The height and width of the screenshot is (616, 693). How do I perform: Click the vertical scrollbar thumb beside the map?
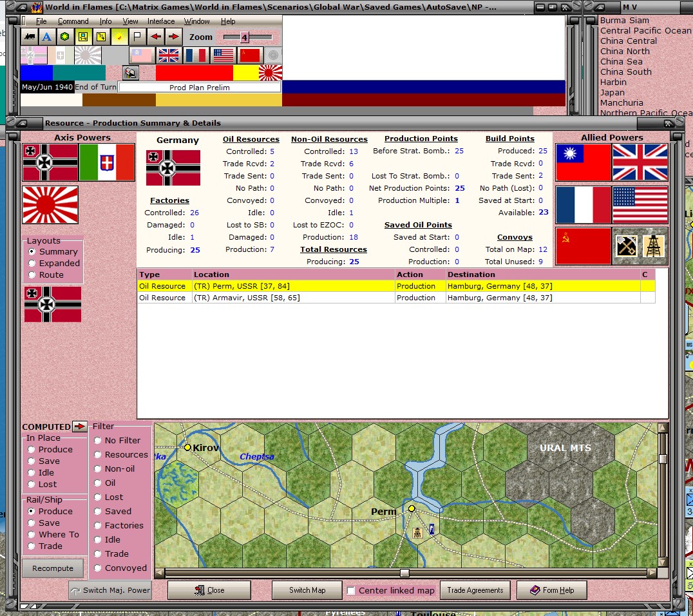(x=663, y=459)
